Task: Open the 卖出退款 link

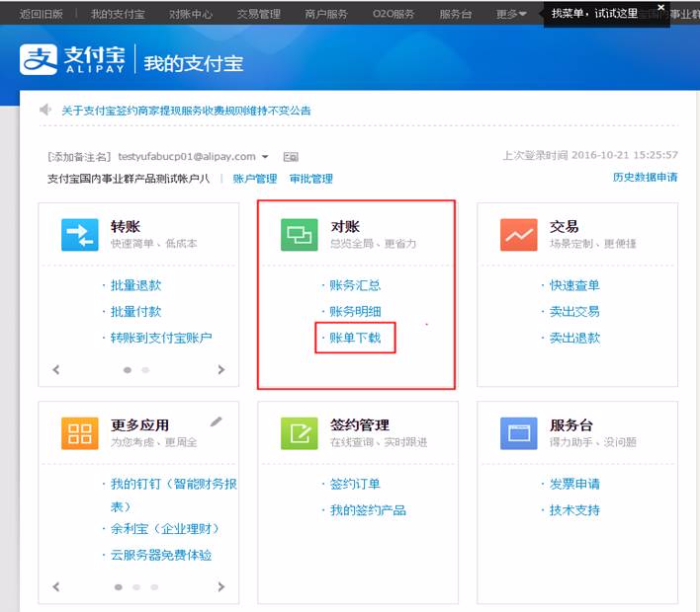Action: click(x=575, y=338)
